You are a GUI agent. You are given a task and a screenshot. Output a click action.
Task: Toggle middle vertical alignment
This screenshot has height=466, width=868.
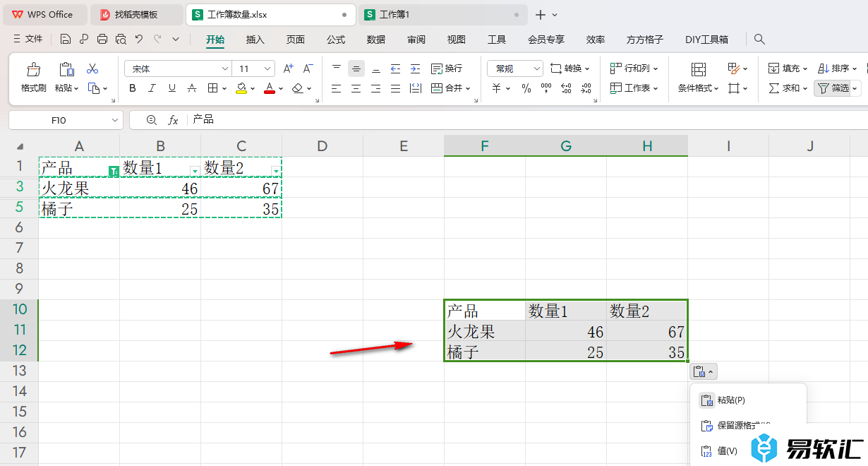[x=356, y=68]
